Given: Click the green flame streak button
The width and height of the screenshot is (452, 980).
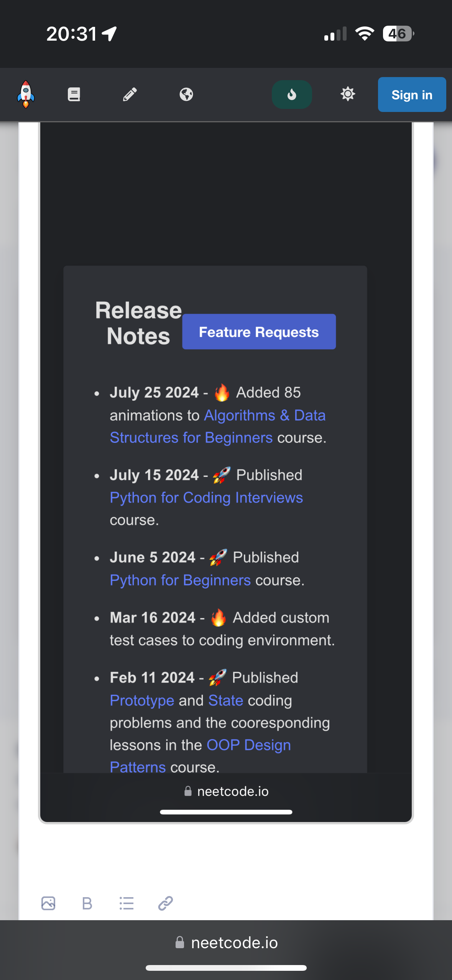Looking at the screenshot, I should (292, 94).
